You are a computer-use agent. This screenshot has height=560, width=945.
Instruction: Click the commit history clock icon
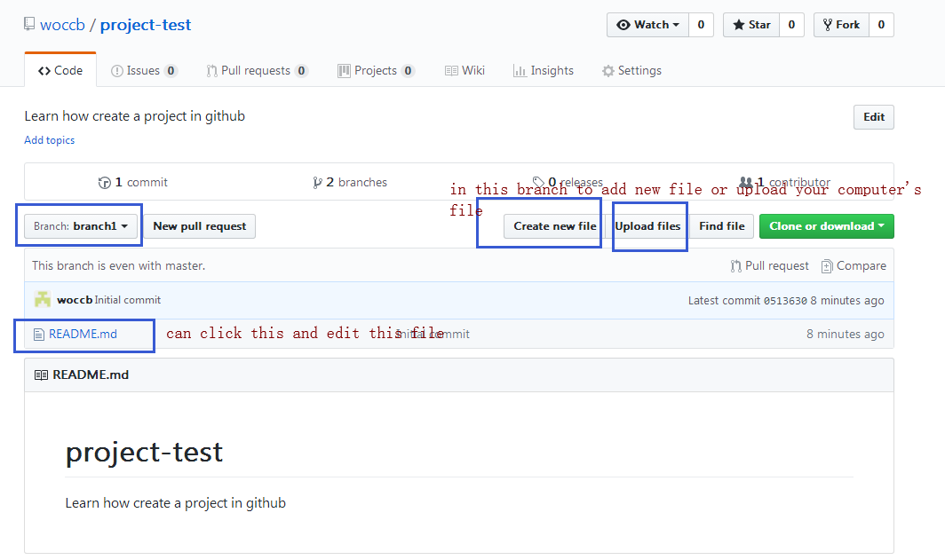[104, 183]
